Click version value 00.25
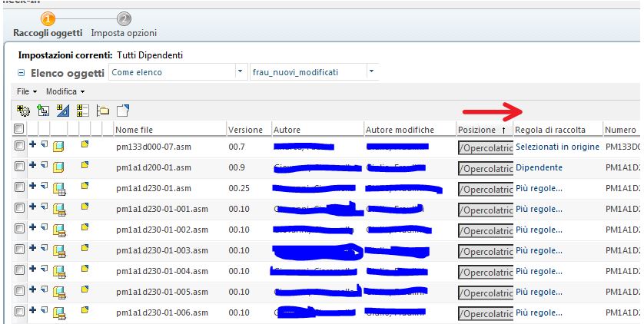644x324 pixels. tap(239, 188)
